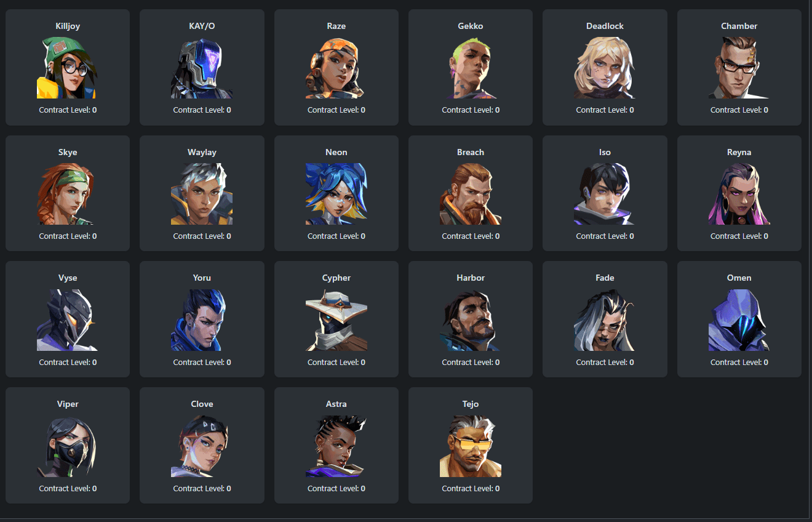Viewport: 812px width, 522px height.
Task: Open the Iso agent card
Action: click(x=605, y=193)
